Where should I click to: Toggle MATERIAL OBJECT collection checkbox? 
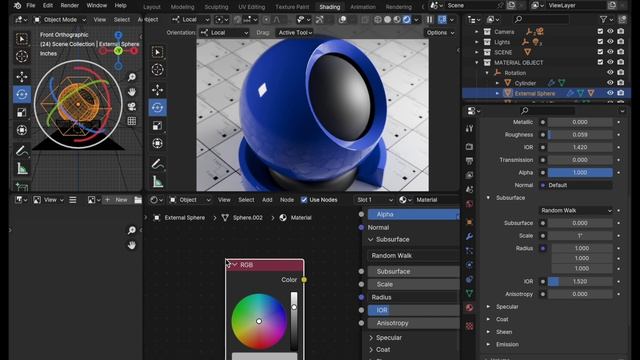point(600,62)
